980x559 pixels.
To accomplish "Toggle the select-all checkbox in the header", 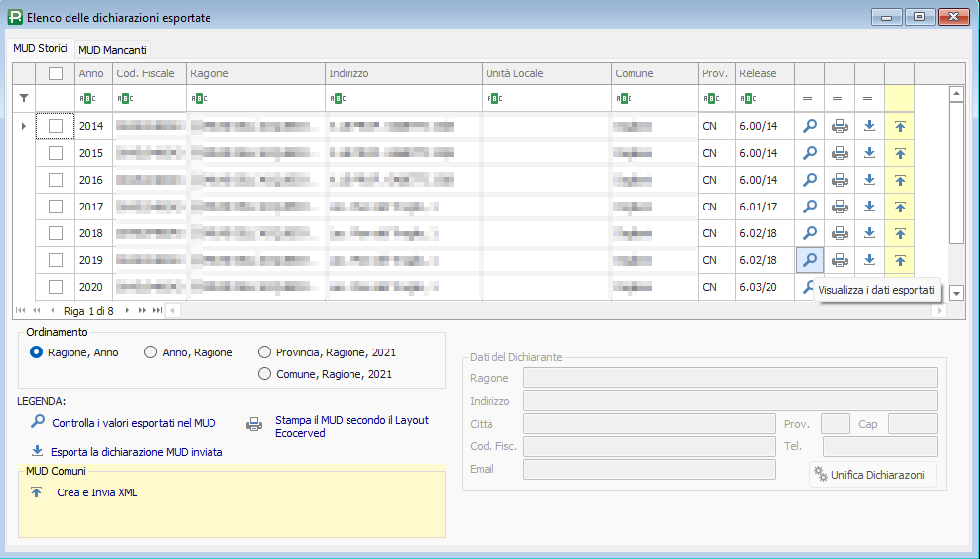I will [x=56, y=73].
